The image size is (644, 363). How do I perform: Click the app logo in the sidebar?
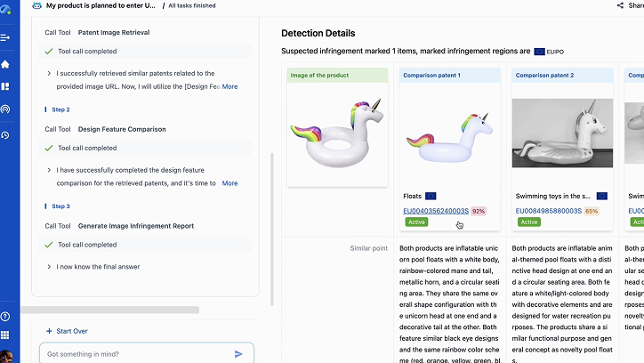5,10
